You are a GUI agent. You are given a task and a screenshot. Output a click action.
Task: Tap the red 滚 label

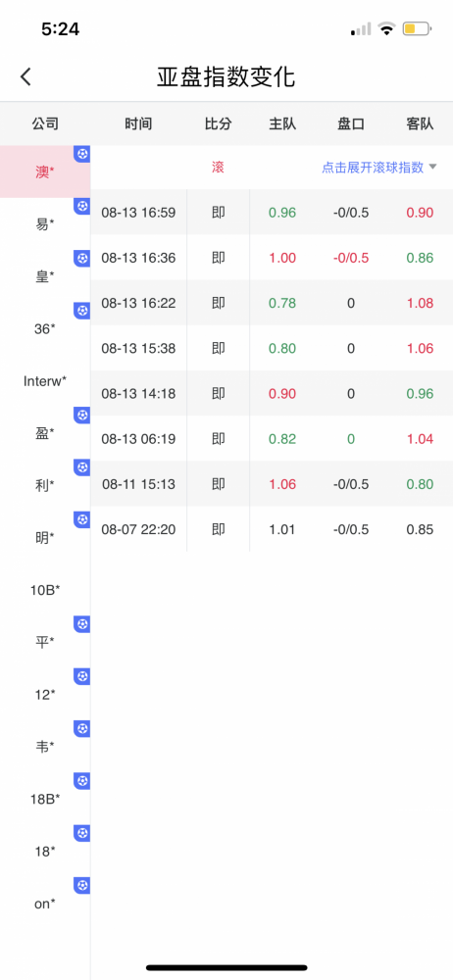point(218,167)
